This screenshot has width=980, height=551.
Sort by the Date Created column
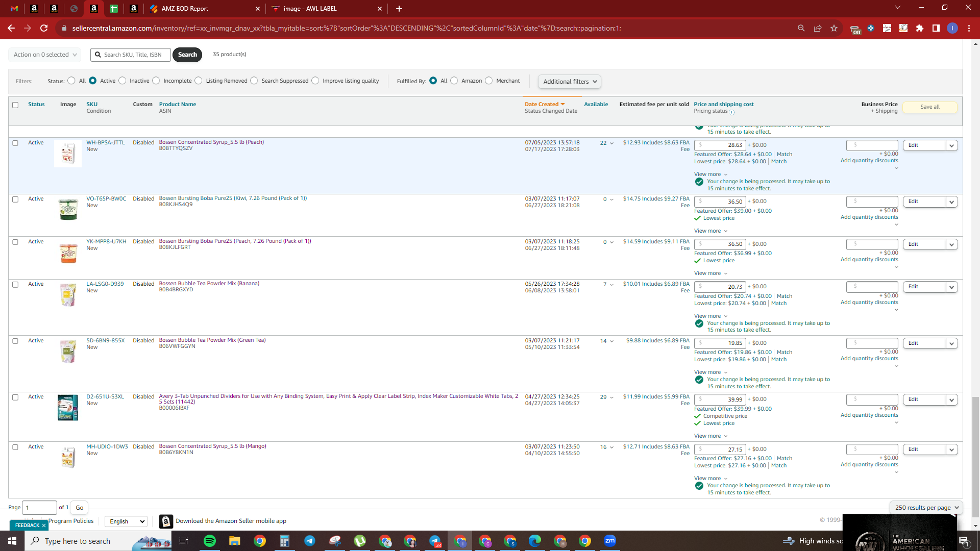(545, 104)
